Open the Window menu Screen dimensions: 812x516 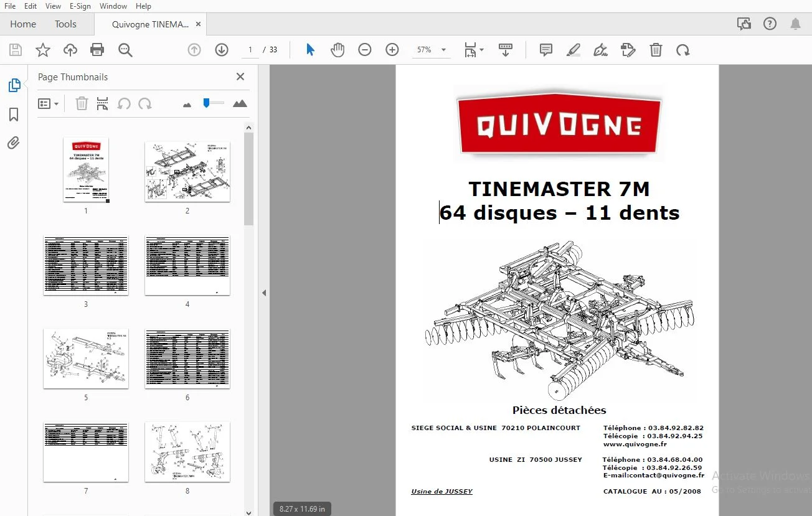(x=113, y=6)
